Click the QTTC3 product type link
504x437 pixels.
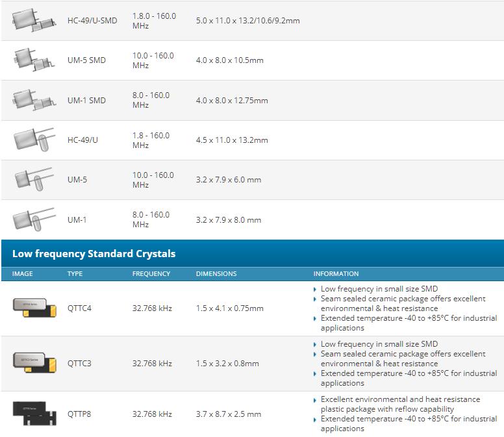(79, 364)
